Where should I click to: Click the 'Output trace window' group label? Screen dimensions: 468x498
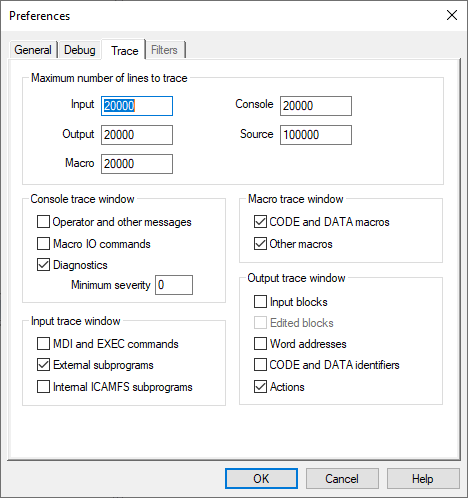coord(296,278)
